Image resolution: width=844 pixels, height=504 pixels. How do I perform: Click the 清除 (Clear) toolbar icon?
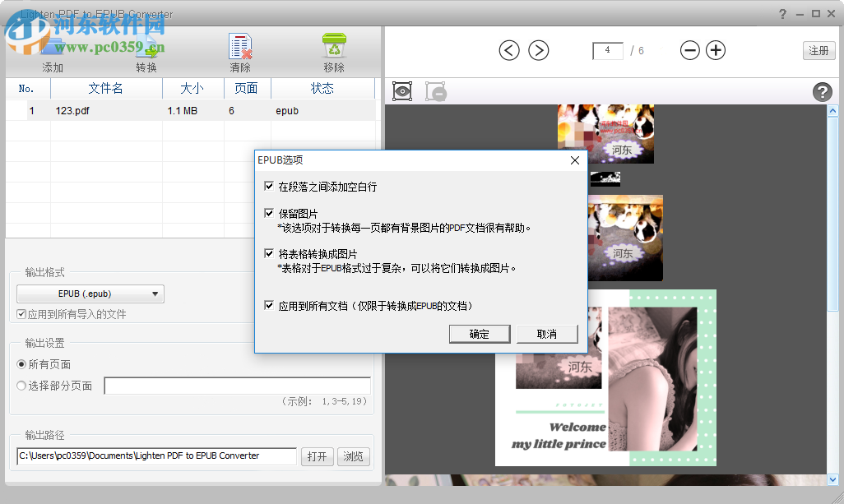(239, 45)
